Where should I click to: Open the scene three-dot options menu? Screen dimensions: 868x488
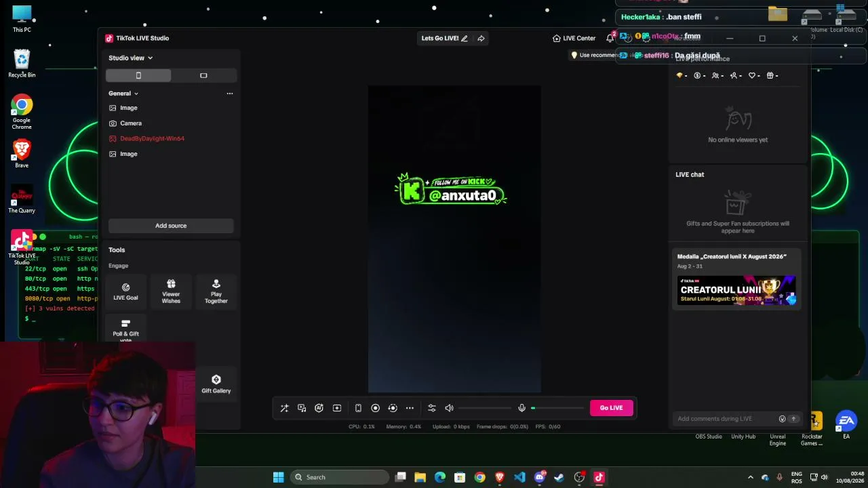(230, 94)
